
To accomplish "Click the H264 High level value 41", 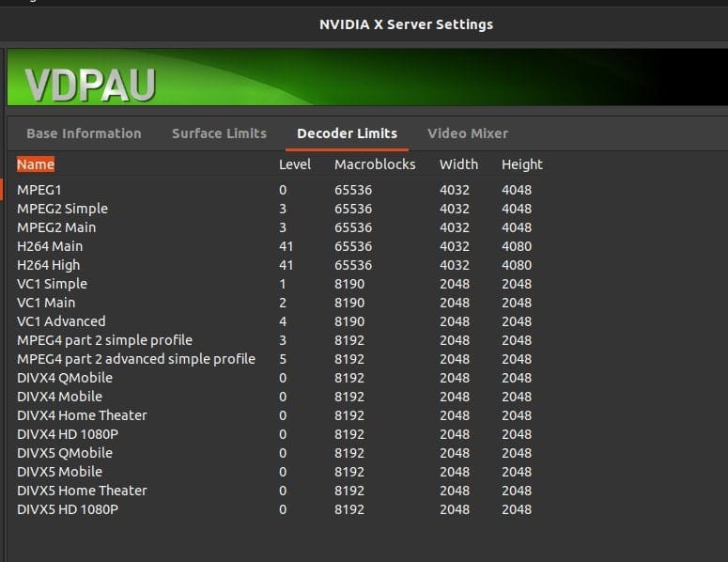I will [x=286, y=265].
